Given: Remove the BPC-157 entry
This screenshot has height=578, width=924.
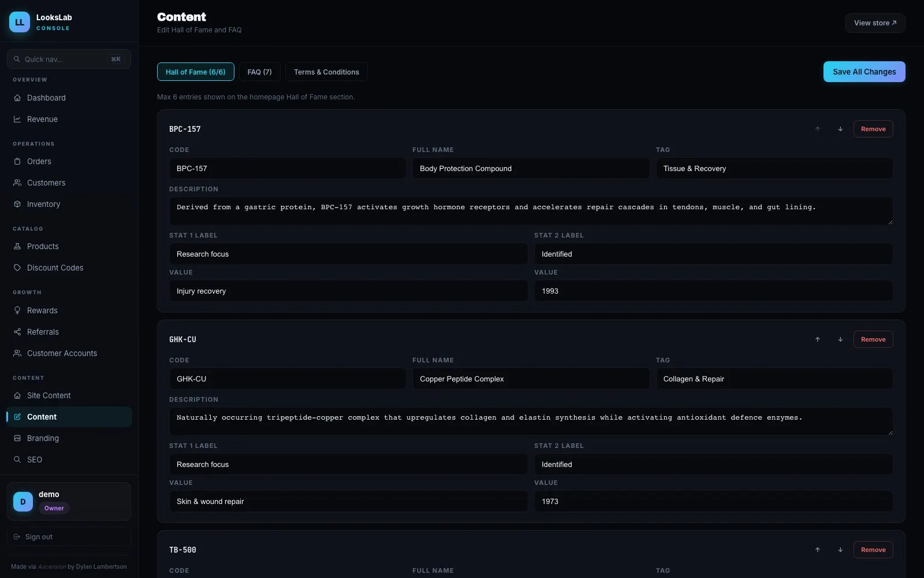Looking at the screenshot, I should tap(873, 129).
